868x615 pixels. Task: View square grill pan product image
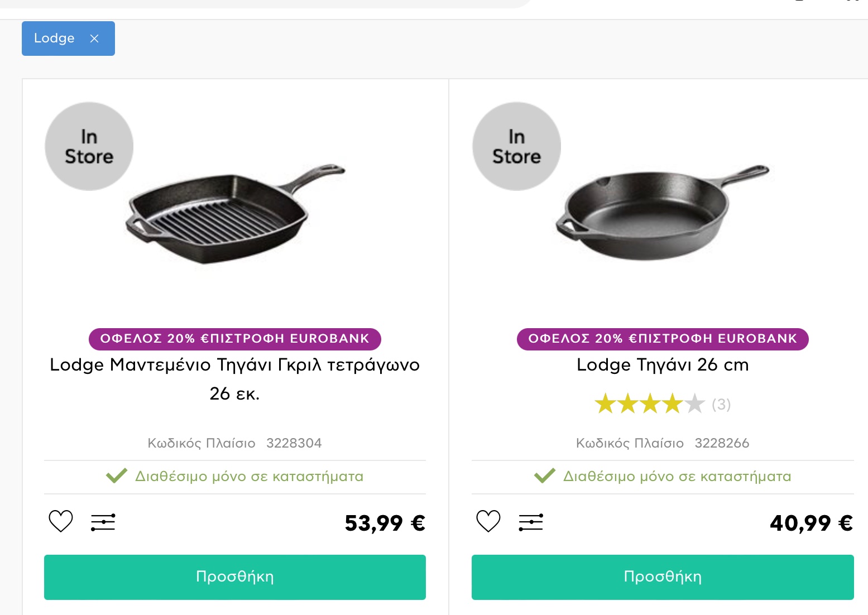(x=236, y=215)
